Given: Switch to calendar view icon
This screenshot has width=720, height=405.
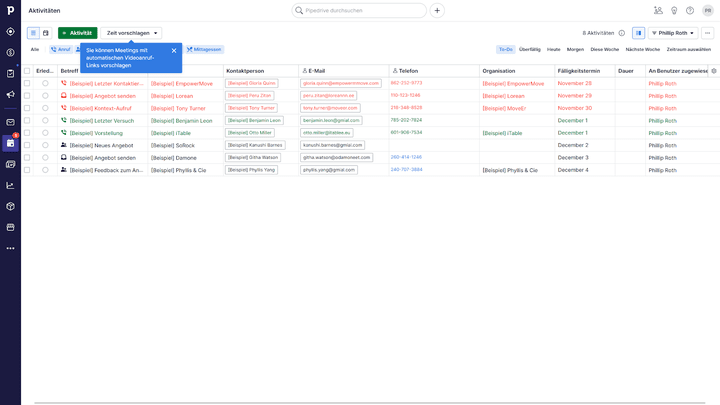Looking at the screenshot, I should [x=45, y=33].
